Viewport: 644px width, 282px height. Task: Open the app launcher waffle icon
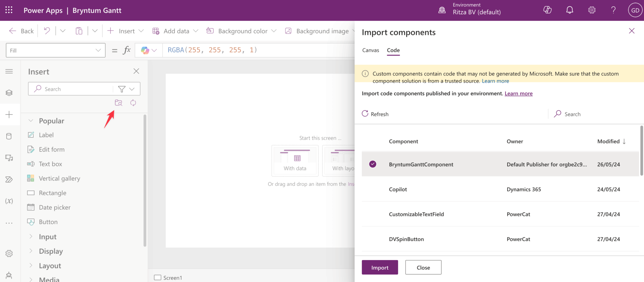point(9,10)
